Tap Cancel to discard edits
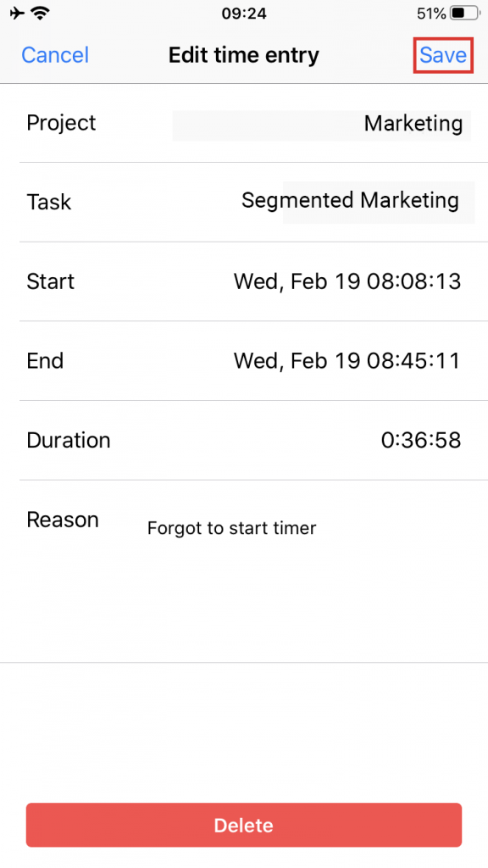Viewport: 488px width, 868px height. (55, 55)
